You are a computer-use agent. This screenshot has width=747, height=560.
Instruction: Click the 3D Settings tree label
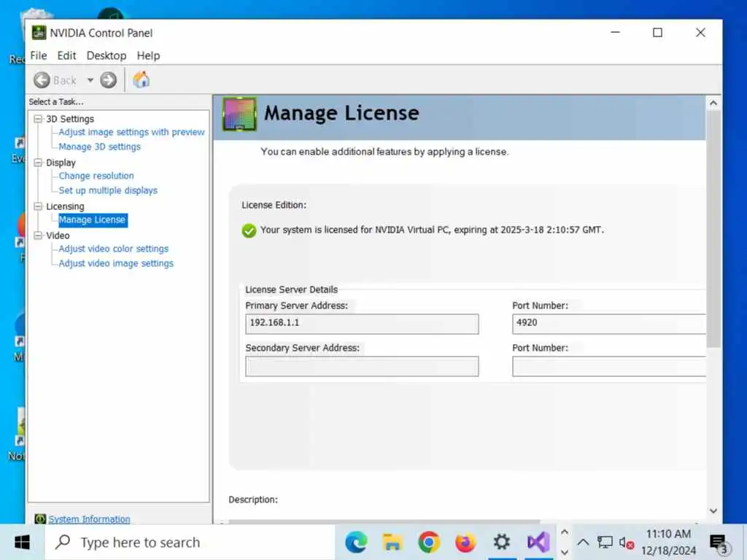coord(70,119)
